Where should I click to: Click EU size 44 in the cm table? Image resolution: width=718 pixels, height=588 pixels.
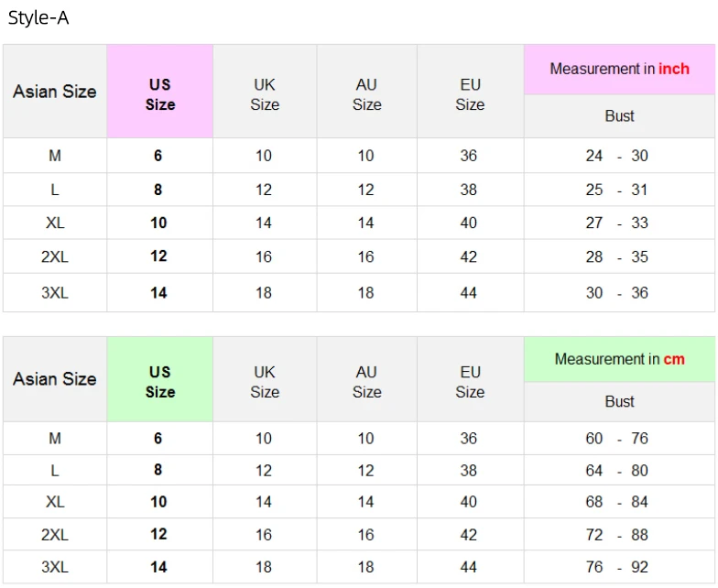469,567
